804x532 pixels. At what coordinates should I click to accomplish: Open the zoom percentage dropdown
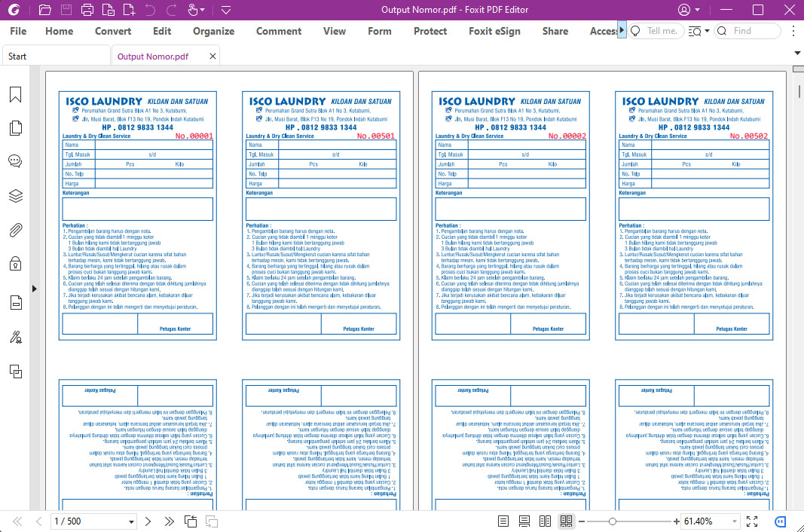[734, 521]
